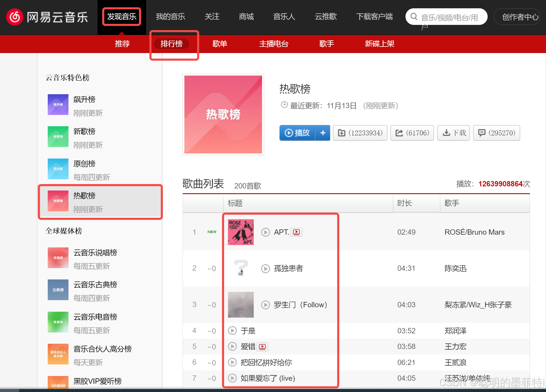Play the song 爱错
Screen dimensions: 546x392
232,346
